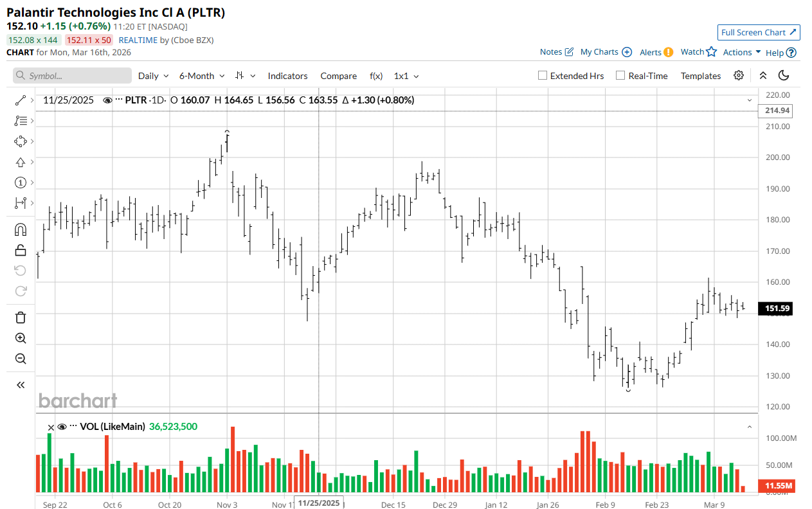
Task: Collapse the main price pane chevron
Action: click(750, 100)
